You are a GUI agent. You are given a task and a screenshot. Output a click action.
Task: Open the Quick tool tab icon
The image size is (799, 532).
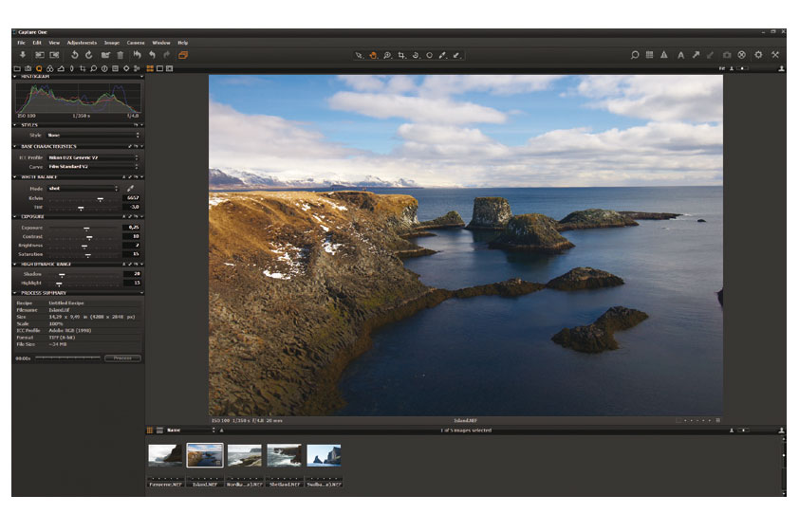coord(39,68)
